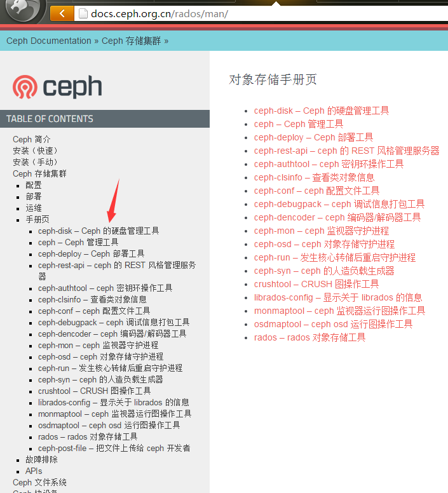The height and width of the screenshot is (493, 448).
Task: Select Ceph 简介 in table of contents
Action: pyautogui.click(x=32, y=139)
